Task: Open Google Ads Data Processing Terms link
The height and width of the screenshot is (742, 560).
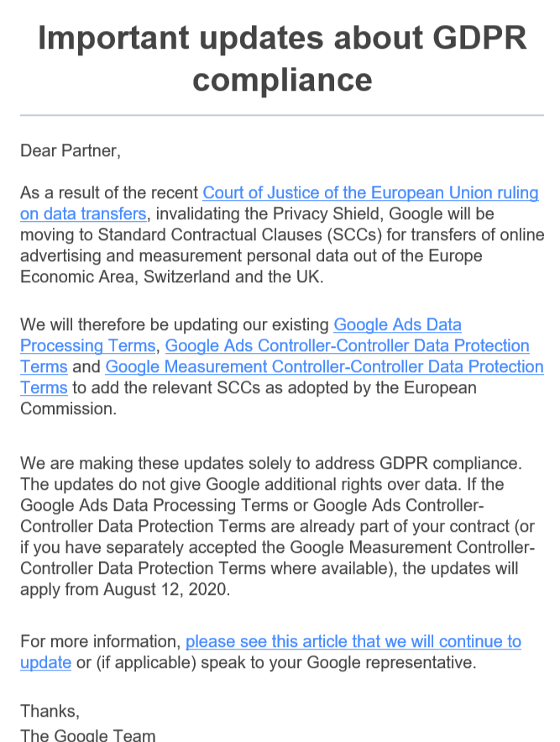Action: (397, 324)
